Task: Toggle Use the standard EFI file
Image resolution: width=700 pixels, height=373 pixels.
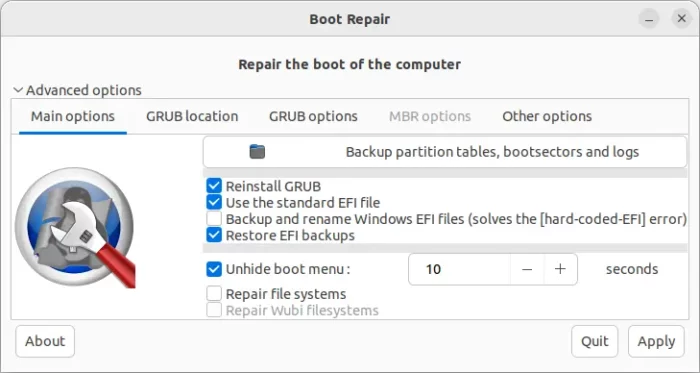Action: tap(214, 203)
